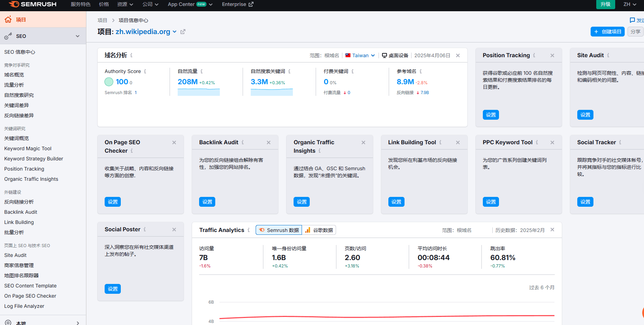
Task: Click the 升级 upgrade button
Action: (606, 4)
